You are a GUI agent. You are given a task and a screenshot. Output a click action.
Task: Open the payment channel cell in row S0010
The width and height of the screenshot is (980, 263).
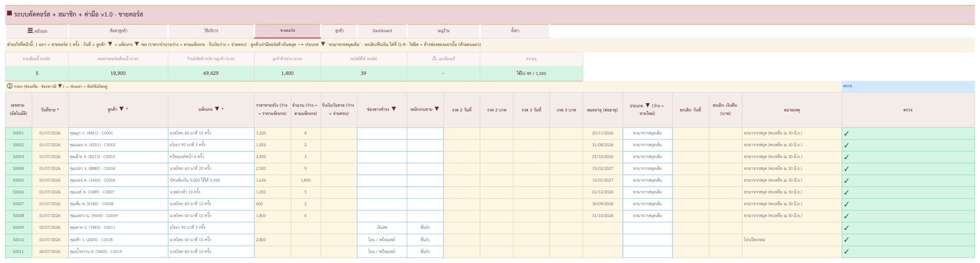(382, 239)
